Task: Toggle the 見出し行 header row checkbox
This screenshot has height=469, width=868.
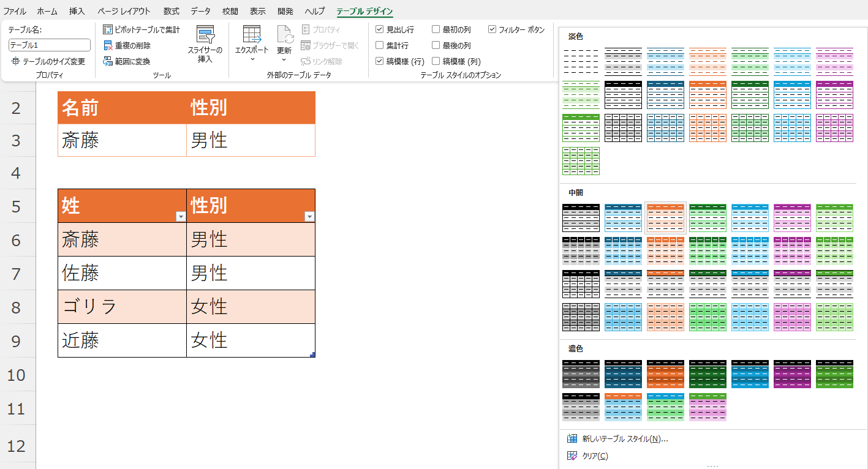Action: [380, 29]
